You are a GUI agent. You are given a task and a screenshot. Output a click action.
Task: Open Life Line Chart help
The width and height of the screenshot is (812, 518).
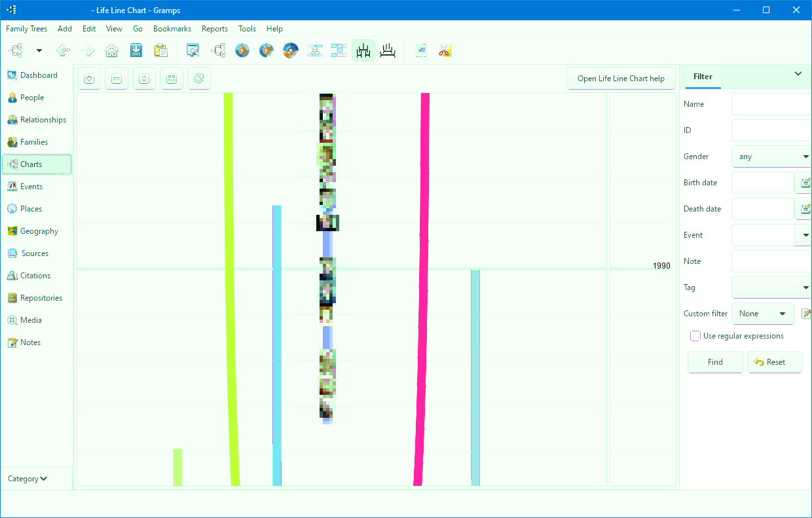tap(621, 79)
